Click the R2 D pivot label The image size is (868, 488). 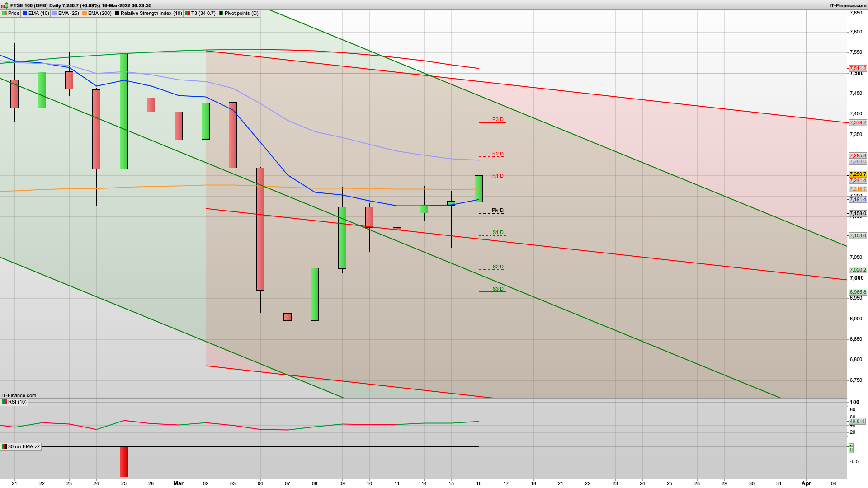coord(498,154)
